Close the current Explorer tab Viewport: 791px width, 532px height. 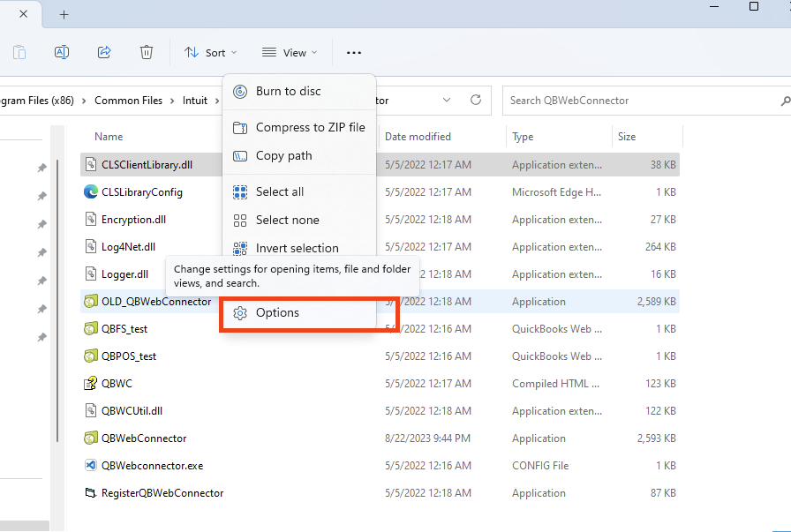[x=23, y=14]
